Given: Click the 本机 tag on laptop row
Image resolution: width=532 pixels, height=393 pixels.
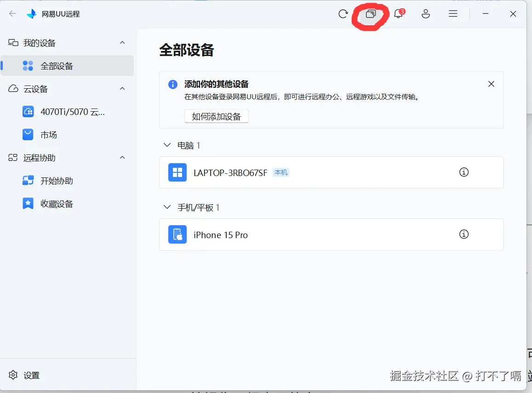Looking at the screenshot, I should pos(281,172).
